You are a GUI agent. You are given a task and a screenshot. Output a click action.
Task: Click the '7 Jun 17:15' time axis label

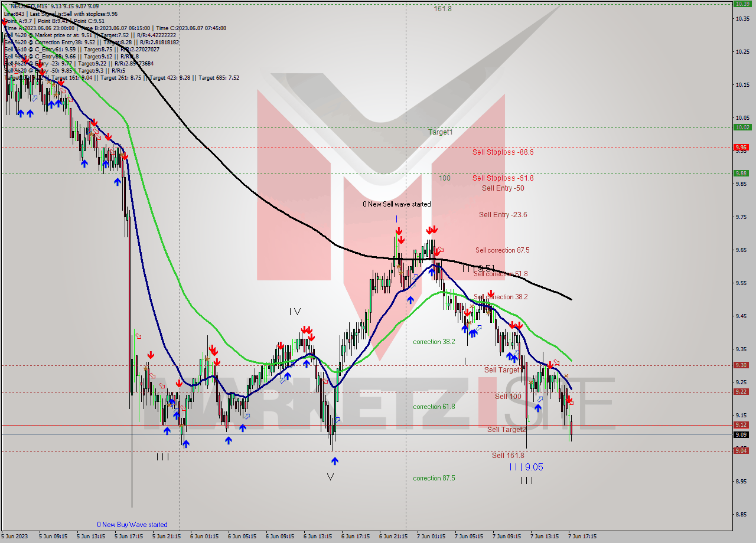tap(582, 537)
